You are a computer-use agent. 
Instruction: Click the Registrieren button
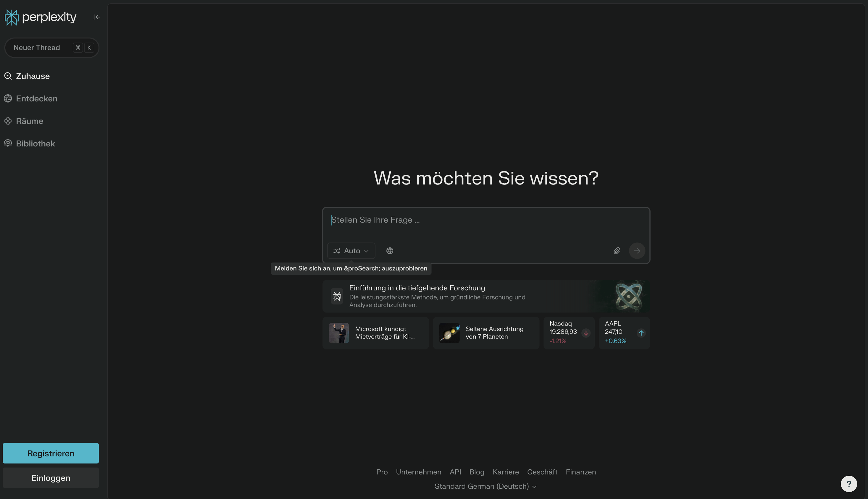(x=51, y=453)
